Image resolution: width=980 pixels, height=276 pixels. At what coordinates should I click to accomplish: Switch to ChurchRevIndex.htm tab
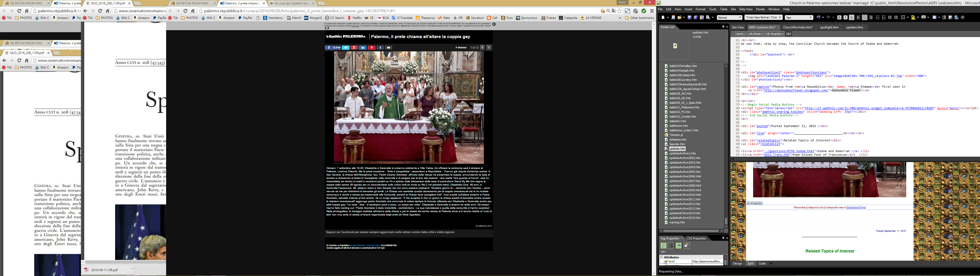tap(798, 27)
